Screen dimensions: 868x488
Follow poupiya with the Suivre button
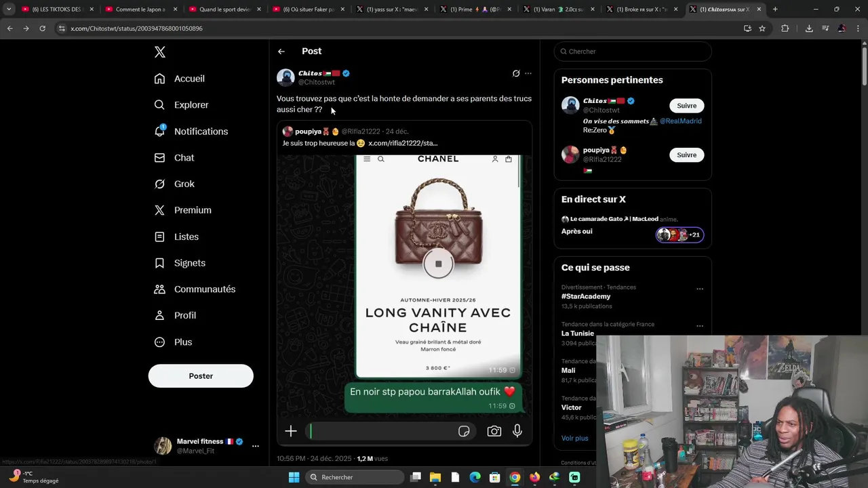click(687, 155)
